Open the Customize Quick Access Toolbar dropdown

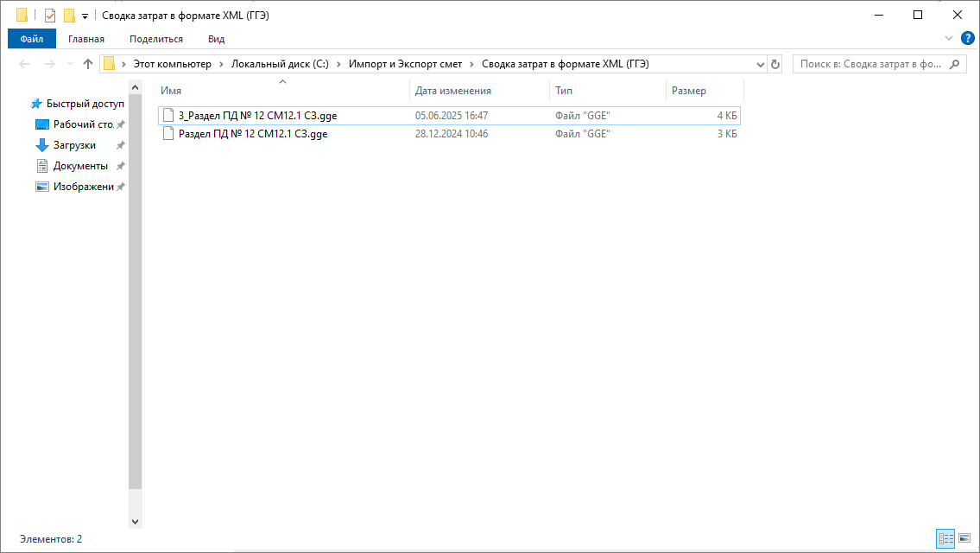(x=85, y=16)
